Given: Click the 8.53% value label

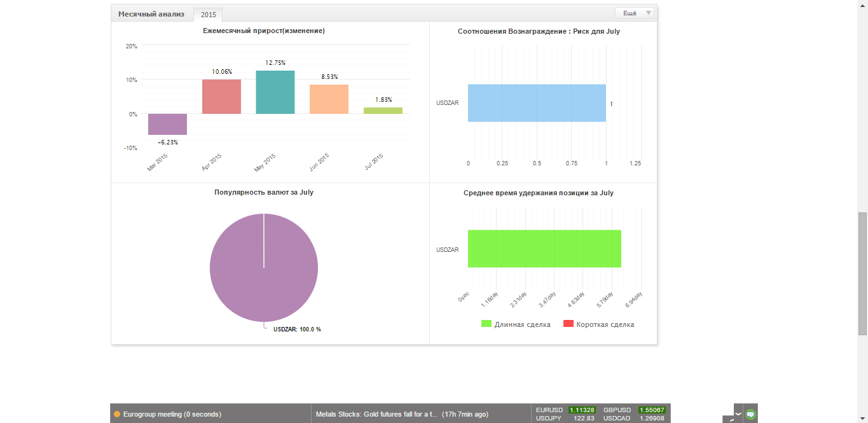Looking at the screenshot, I should click(329, 77).
